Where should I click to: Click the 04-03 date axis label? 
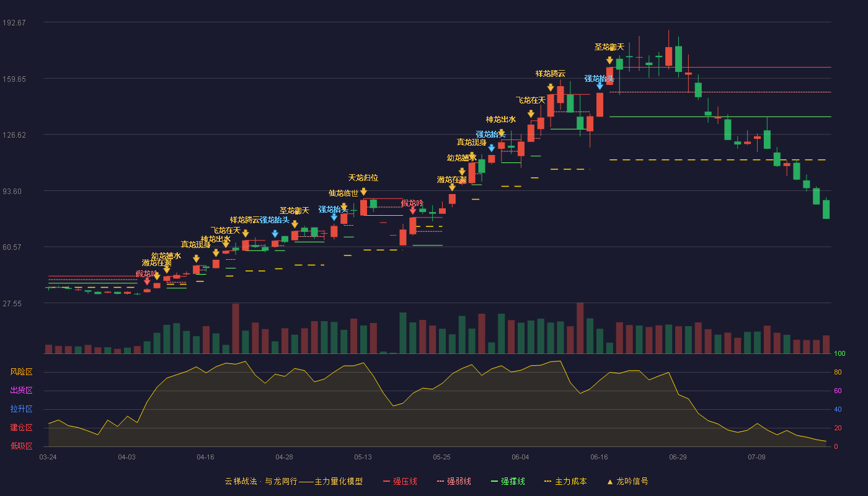pos(126,457)
